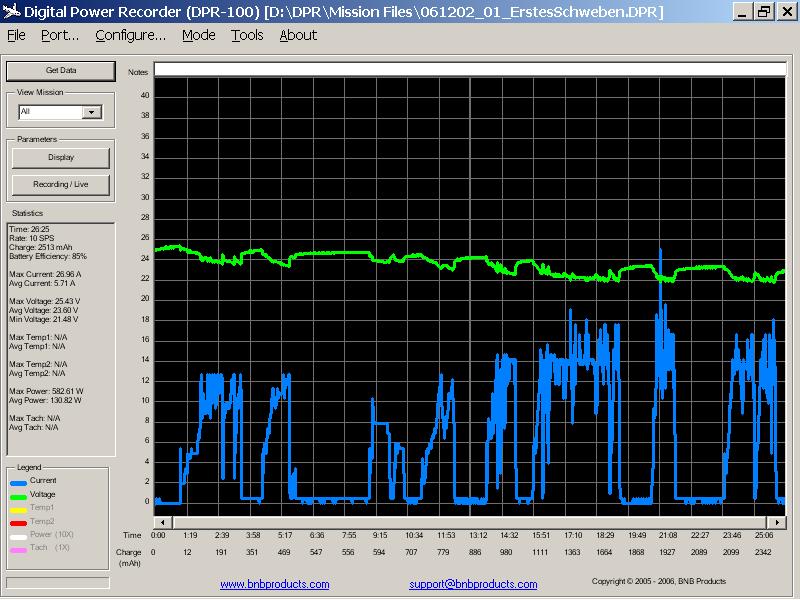The image size is (800, 600).
Task: Open the Port... menu
Action: pyautogui.click(x=60, y=35)
